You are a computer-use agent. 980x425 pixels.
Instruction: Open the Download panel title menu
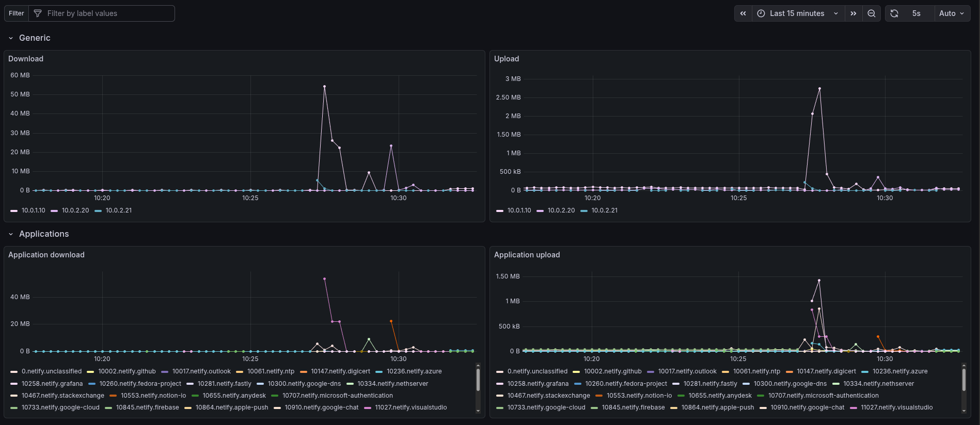(x=26, y=59)
